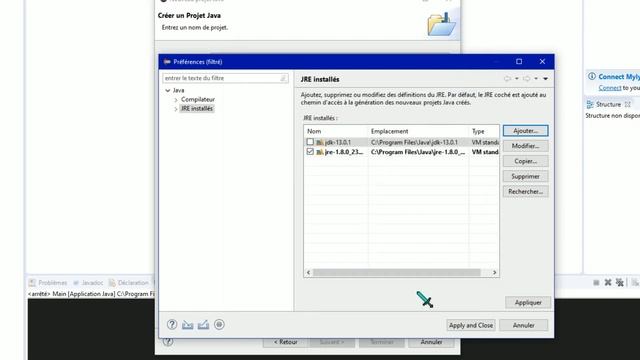Uncheck the jre-1.8.0 checkbox
The width and height of the screenshot is (640, 360).
310,151
